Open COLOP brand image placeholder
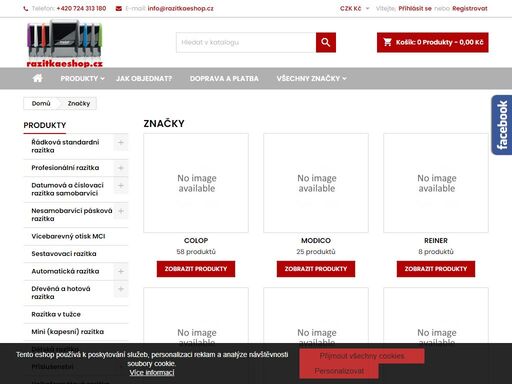Viewport: 512px width, 384px height. (x=196, y=183)
